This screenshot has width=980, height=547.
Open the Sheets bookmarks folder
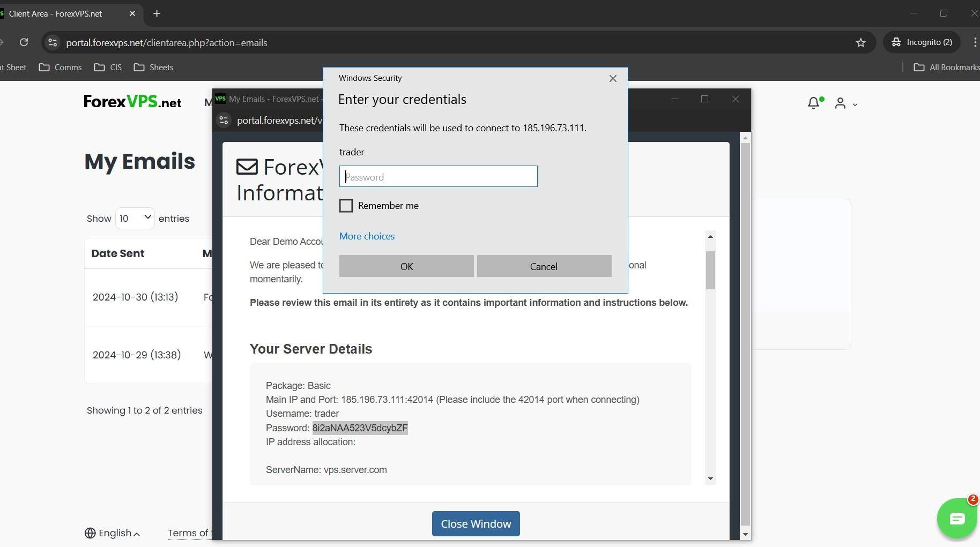point(154,68)
